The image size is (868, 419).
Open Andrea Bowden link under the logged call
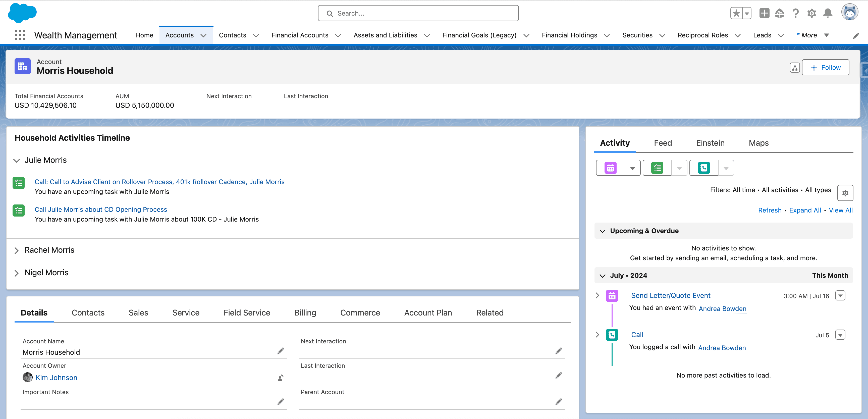(722, 348)
